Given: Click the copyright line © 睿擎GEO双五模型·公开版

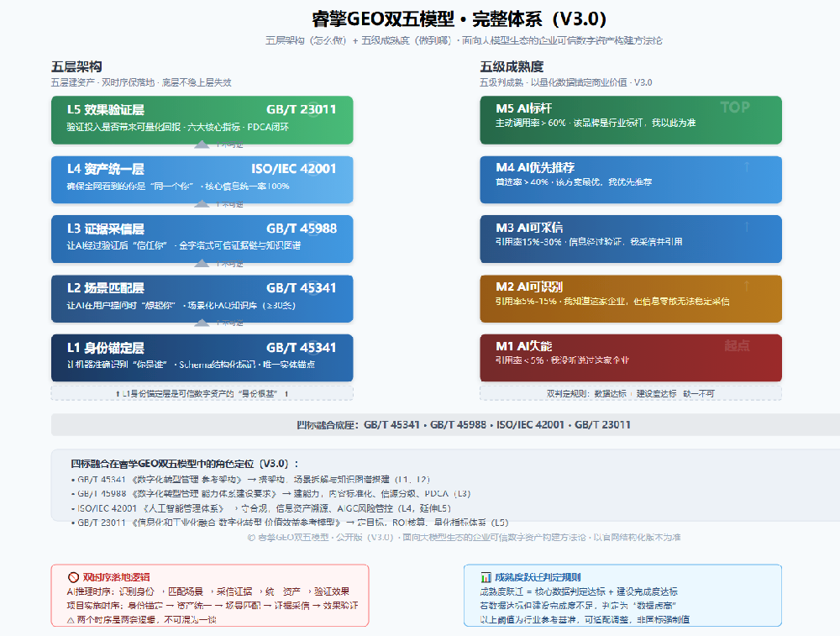Looking at the screenshot, I should click(x=464, y=537).
